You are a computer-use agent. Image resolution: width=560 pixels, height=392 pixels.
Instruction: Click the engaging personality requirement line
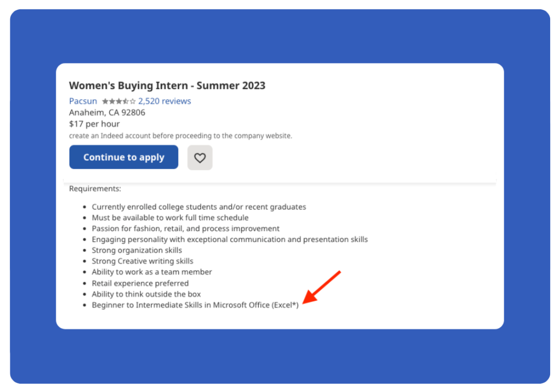click(230, 239)
